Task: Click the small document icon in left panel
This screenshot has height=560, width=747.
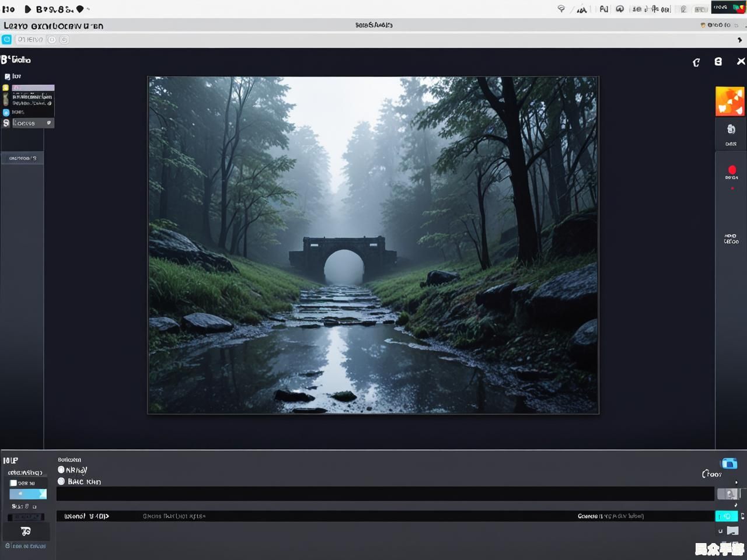Action: pos(7,76)
